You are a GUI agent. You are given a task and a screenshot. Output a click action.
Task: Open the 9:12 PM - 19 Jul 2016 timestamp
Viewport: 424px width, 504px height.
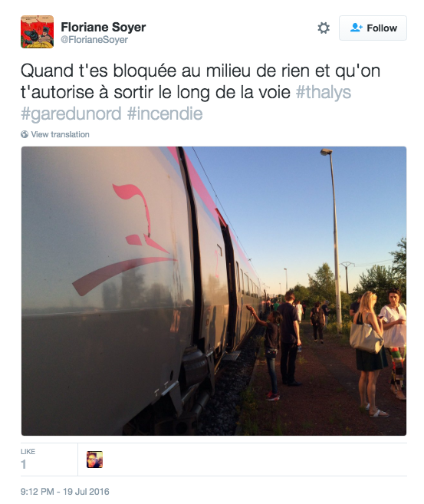[65, 492]
